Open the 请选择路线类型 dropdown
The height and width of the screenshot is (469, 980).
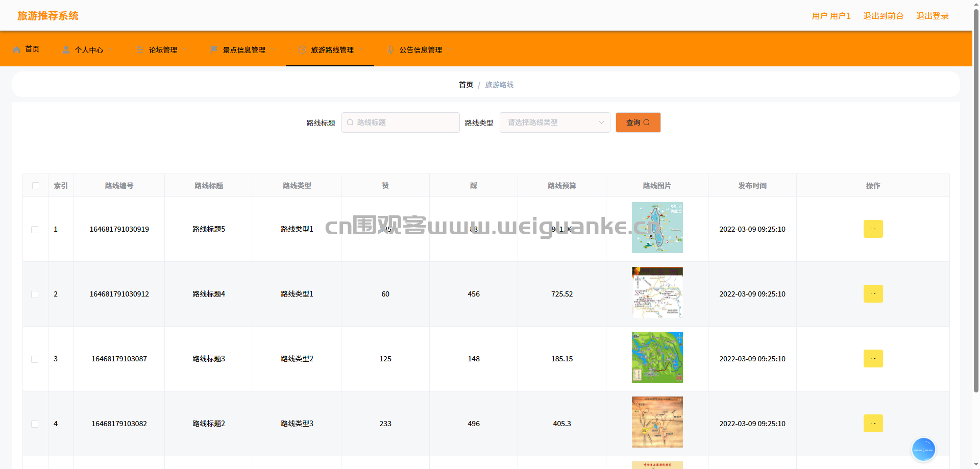(x=555, y=122)
